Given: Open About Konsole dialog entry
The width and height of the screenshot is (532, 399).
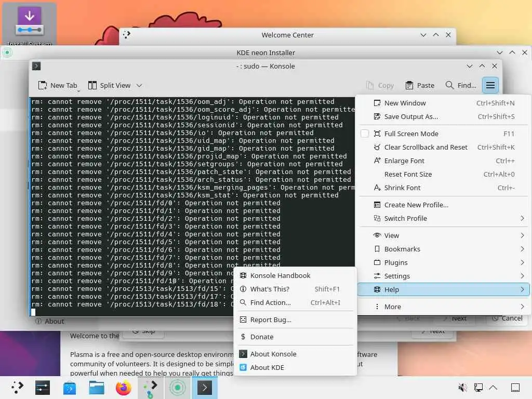Looking at the screenshot, I should coord(295,354).
